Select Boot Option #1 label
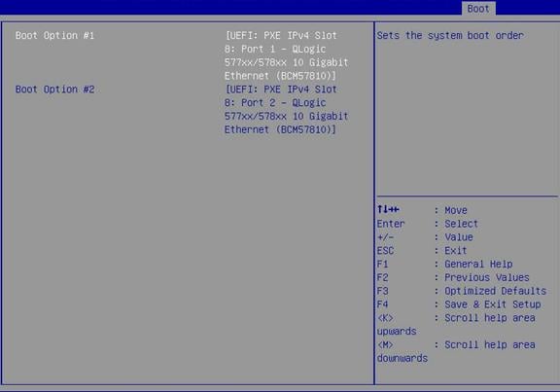Screen dimensions: 560x392 (x=54, y=35)
